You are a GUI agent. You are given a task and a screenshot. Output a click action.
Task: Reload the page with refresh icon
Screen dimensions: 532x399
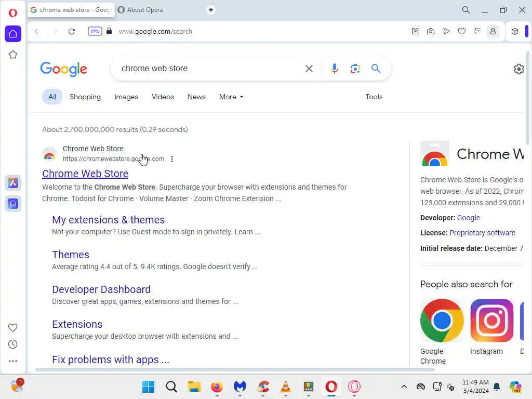tap(72, 31)
